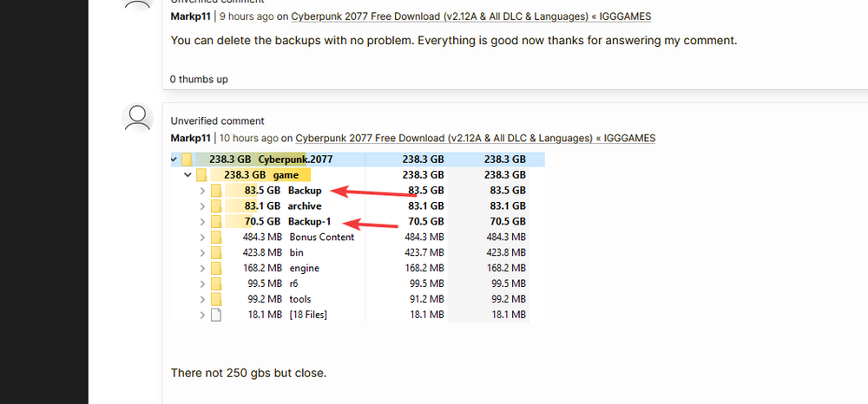Open Markp11 profile on the 10 hours ago comment
This screenshot has height=404, width=868.
190,138
